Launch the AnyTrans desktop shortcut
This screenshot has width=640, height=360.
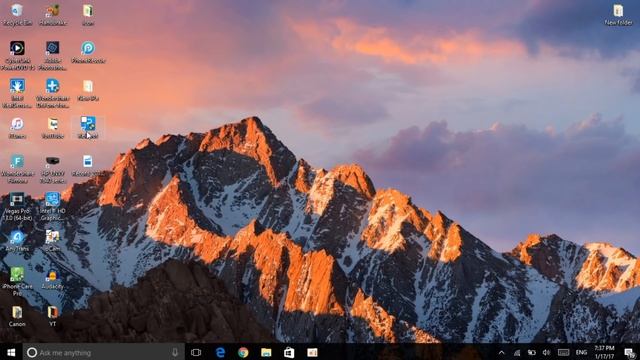[17, 241]
